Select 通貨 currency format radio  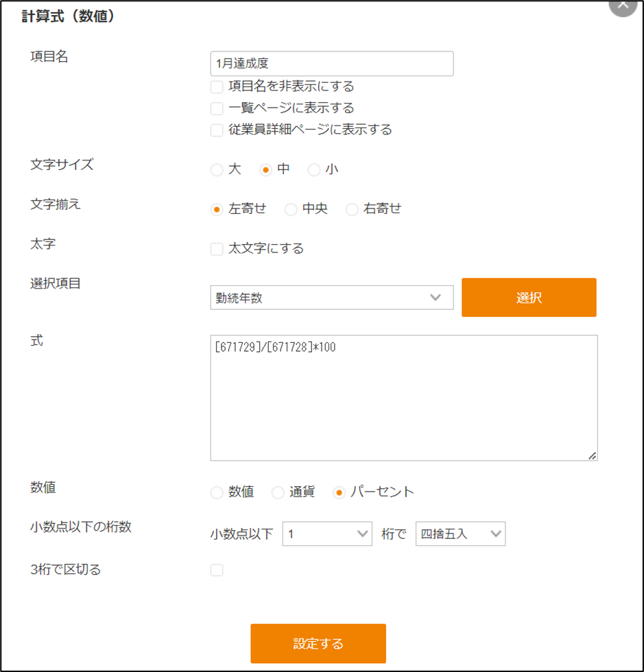pyautogui.click(x=278, y=493)
